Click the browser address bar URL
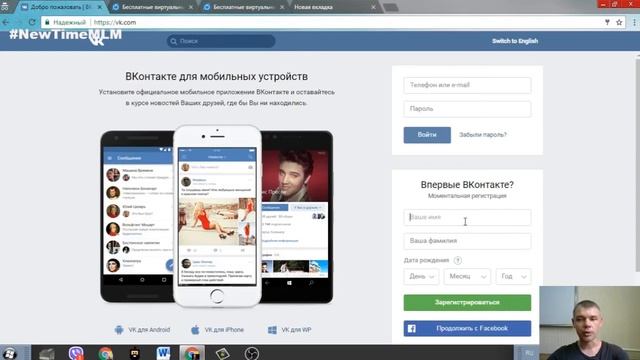This screenshot has height=360, width=640. 115,22
